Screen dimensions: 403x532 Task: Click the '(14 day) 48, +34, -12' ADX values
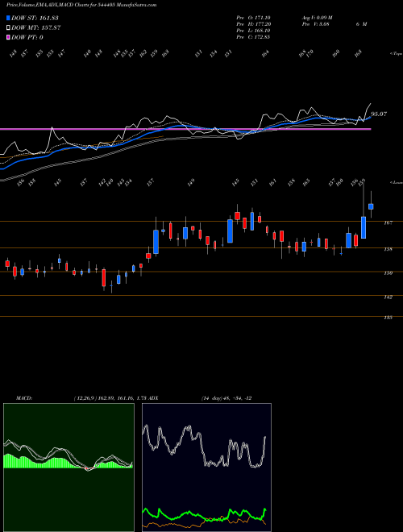pos(226,398)
